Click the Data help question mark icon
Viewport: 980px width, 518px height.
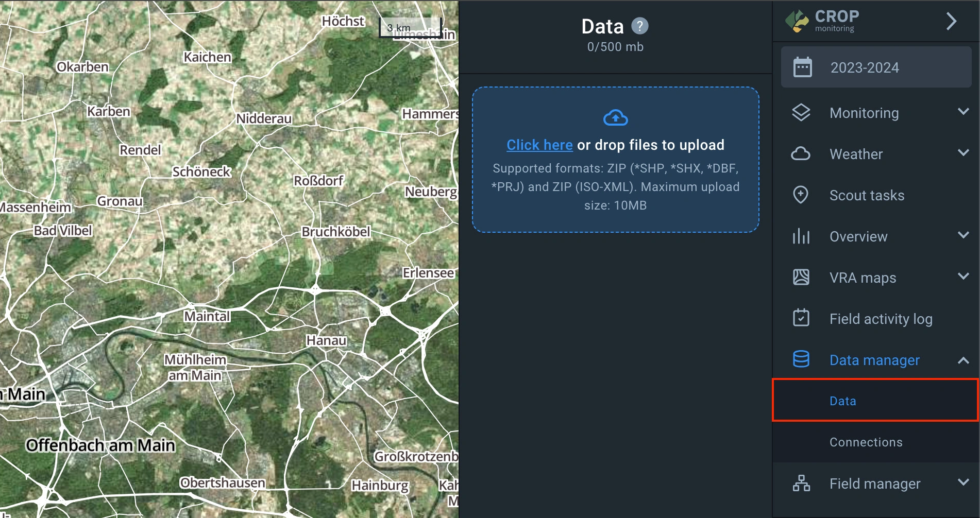[639, 26]
